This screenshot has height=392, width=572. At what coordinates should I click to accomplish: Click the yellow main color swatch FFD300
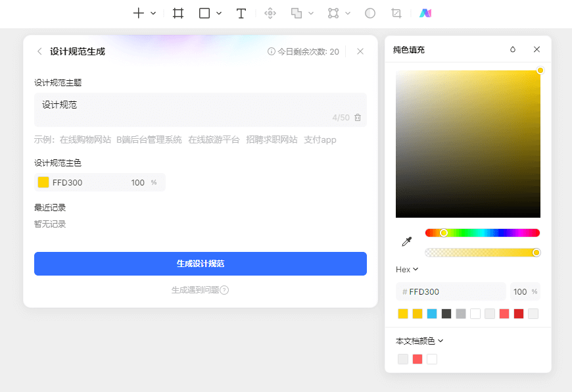(x=43, y=182)
